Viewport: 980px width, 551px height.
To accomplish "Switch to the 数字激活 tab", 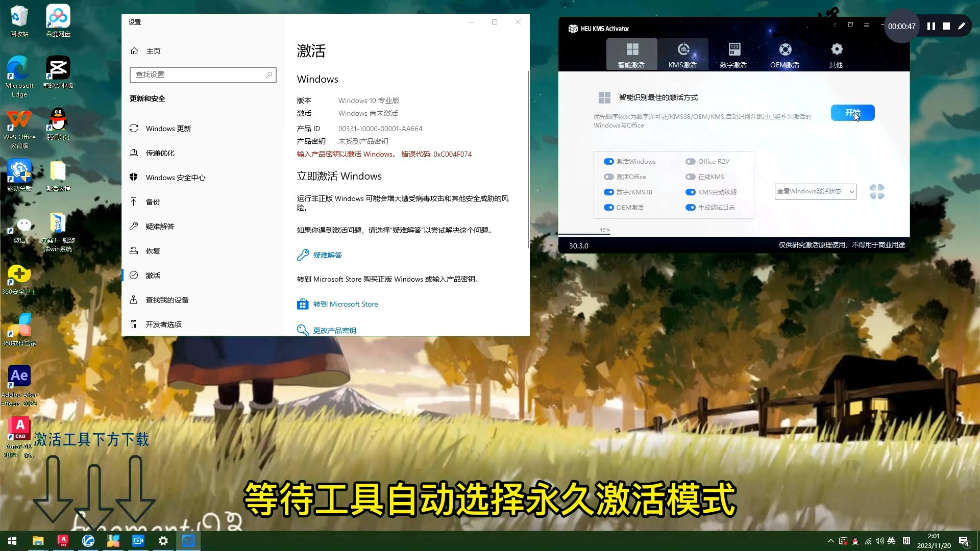I will pyautogui.click(x=733, y=54).
